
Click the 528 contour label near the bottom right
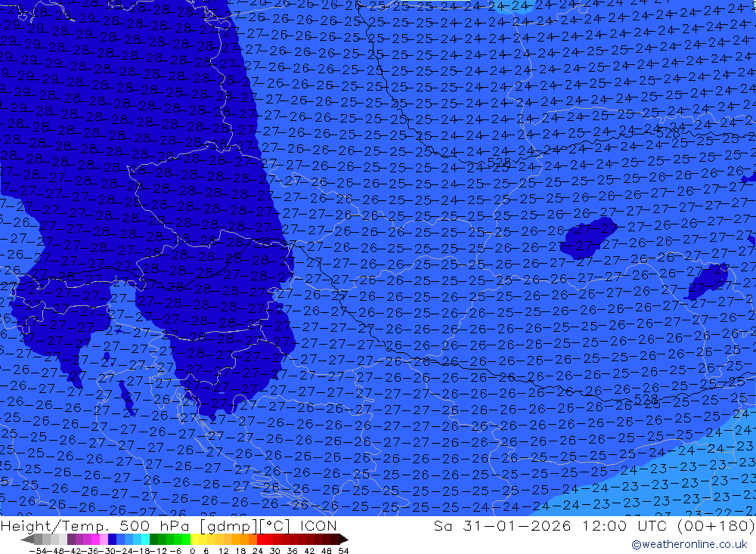(646, 398)
